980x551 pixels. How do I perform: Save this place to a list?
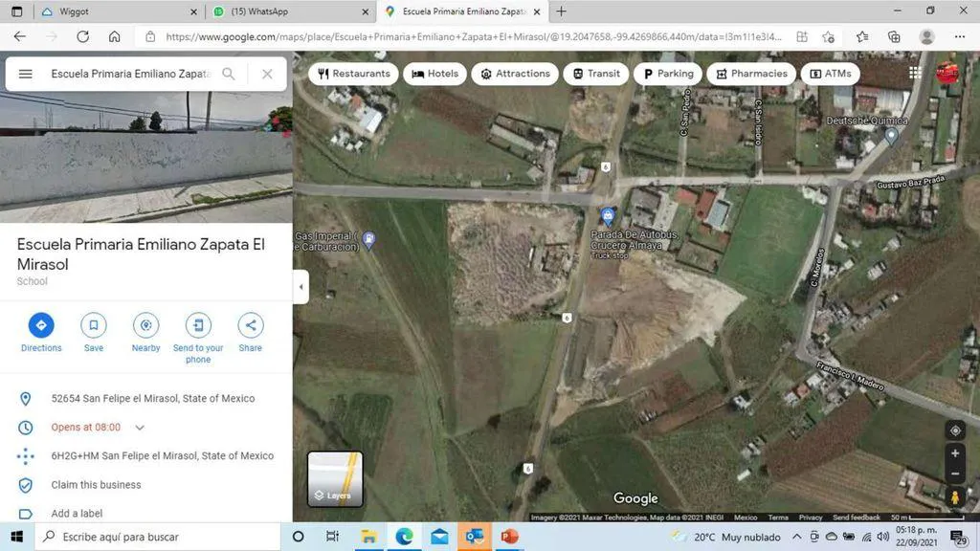(x=94, y=333)
